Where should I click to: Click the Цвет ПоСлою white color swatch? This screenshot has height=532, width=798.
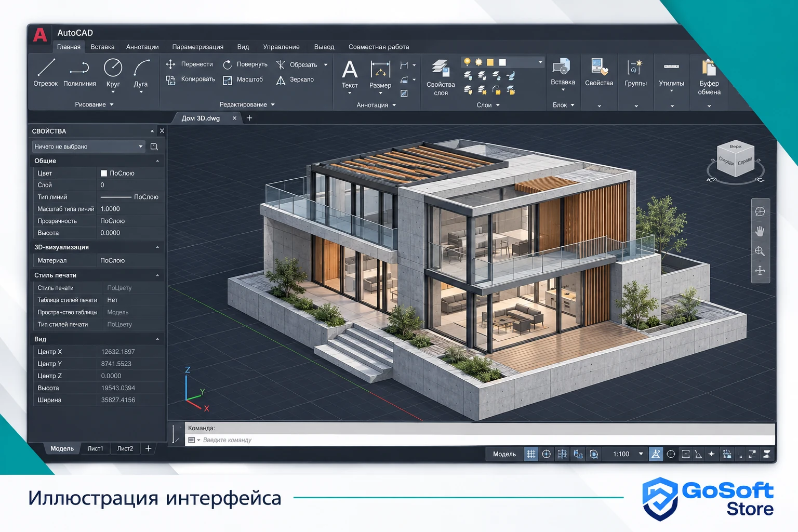(x=104, y=174)
